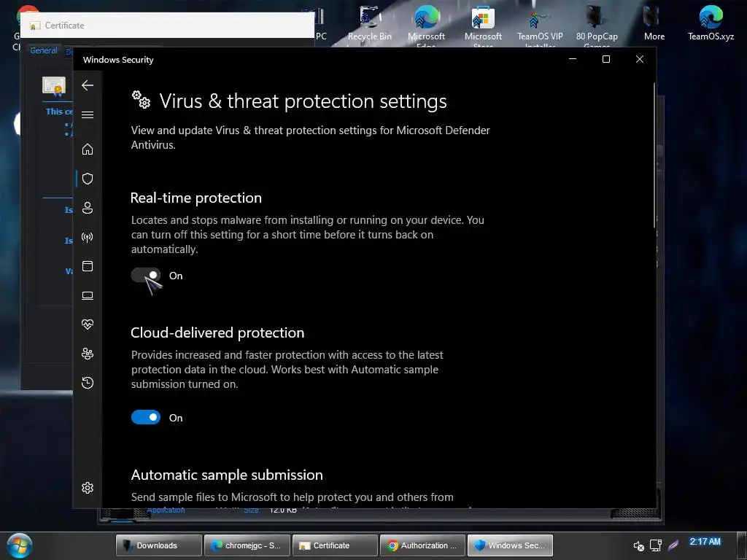747x560 pixels.
Task: Select General tab in Certificate window
Action: [43, 50]
